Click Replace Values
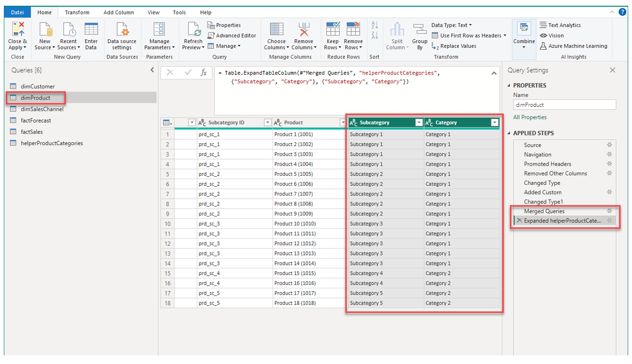The image size is (632, 364). click(x=454, y=46)
